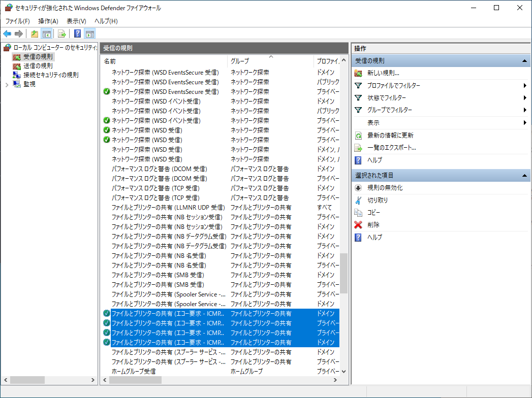This screenshot has height=398, width=532.
Task: Collapse the 受信の規則 actions section header
Action: point(441,61)
